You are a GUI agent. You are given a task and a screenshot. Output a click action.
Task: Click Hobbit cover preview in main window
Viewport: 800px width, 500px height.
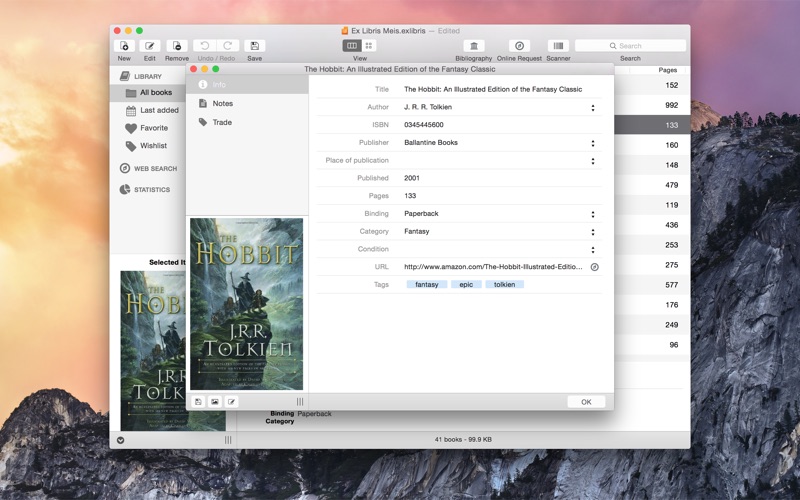[x=153, y=351]
